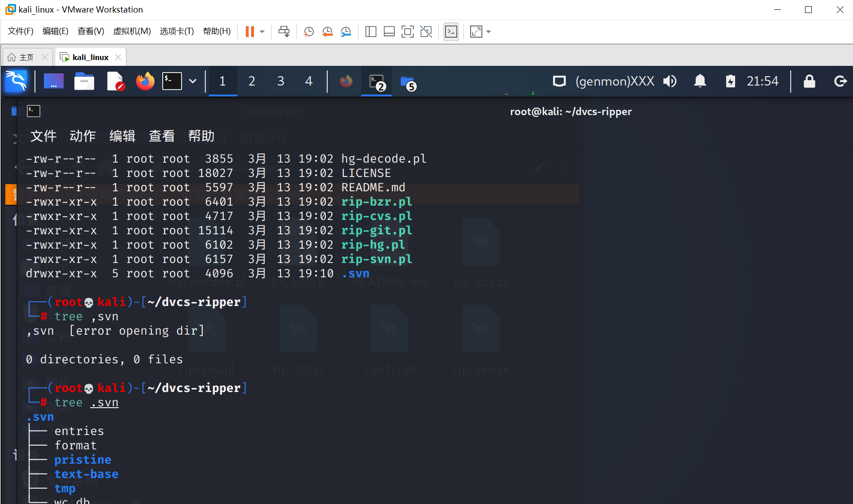Viewport: 853px width, 504px height.
Task: Switch to Unity mode
Action: (426, 31)
